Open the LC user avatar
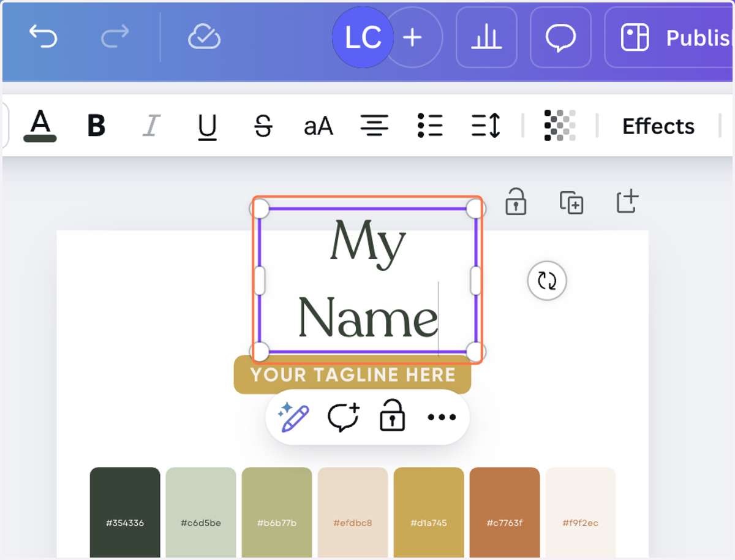Image resolution: width=735 pixels, height=560 pixels. 363,37
